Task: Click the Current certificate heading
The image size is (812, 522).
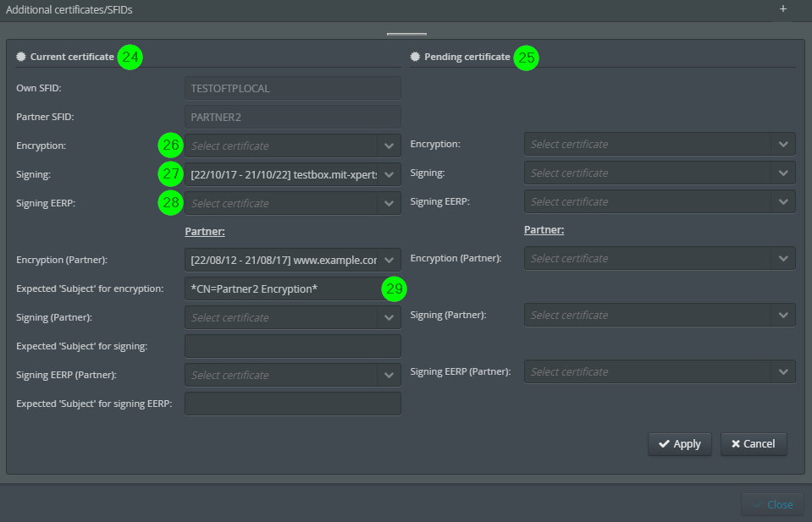Action: [72, 57]
